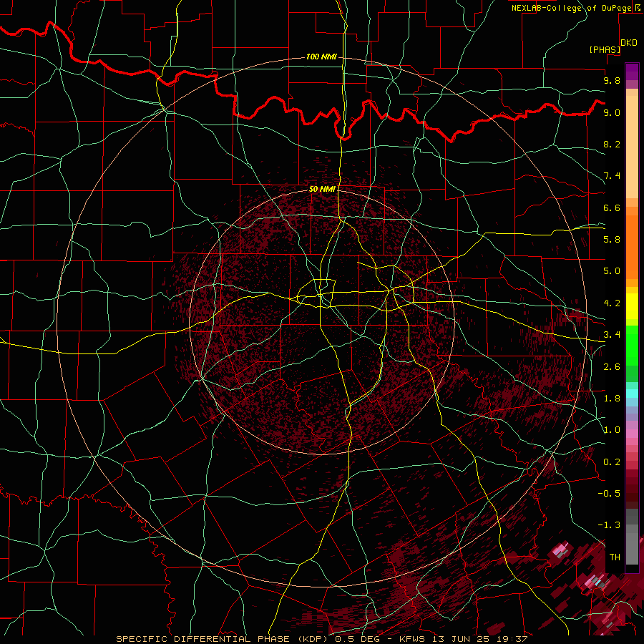This screenshot has width=644, height=644.
Task: Click the purple top segment of color bar
Action: 632,72
